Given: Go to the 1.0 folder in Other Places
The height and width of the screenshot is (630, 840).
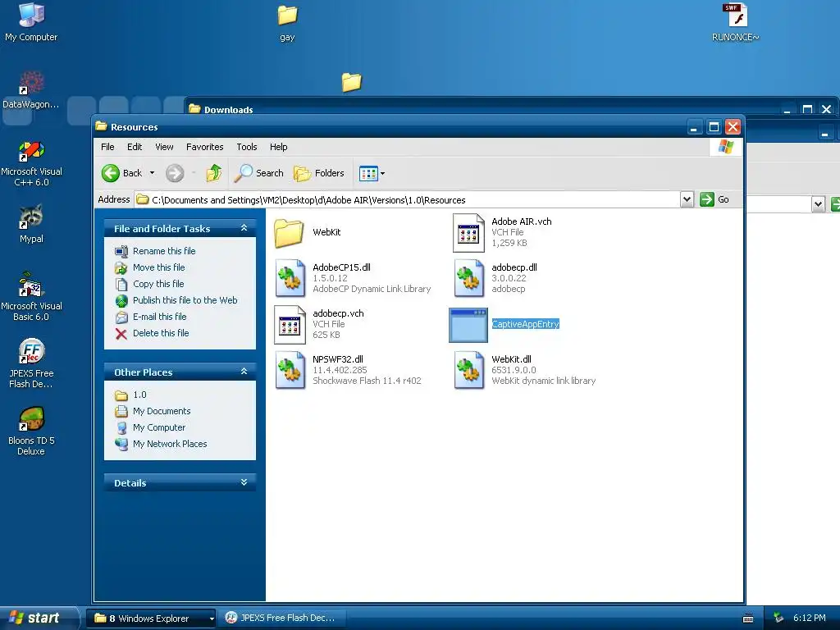Looking at the screenshot, I should (x=139, y=395).
